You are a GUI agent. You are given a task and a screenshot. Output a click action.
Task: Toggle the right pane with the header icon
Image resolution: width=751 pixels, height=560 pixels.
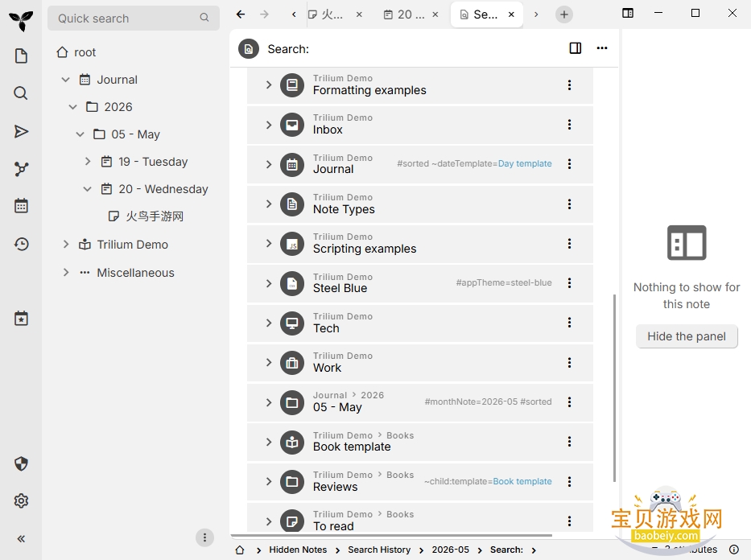click(576, 47)
